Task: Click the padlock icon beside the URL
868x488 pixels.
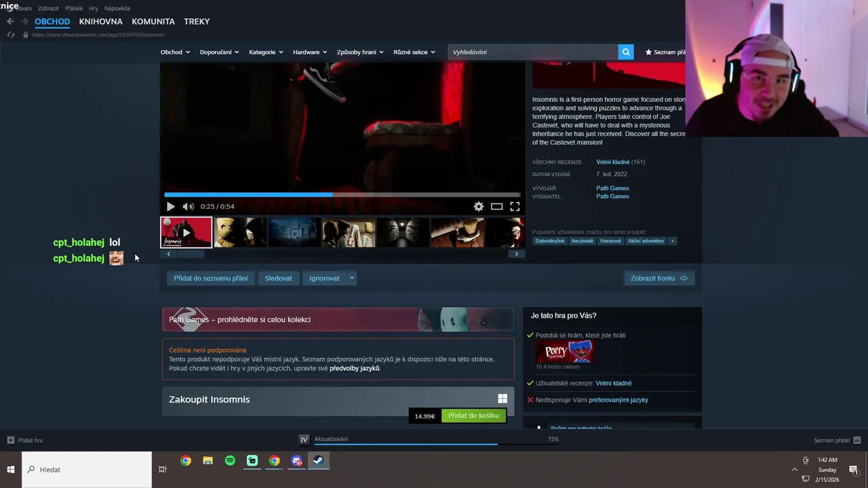Action: [26, 35]
